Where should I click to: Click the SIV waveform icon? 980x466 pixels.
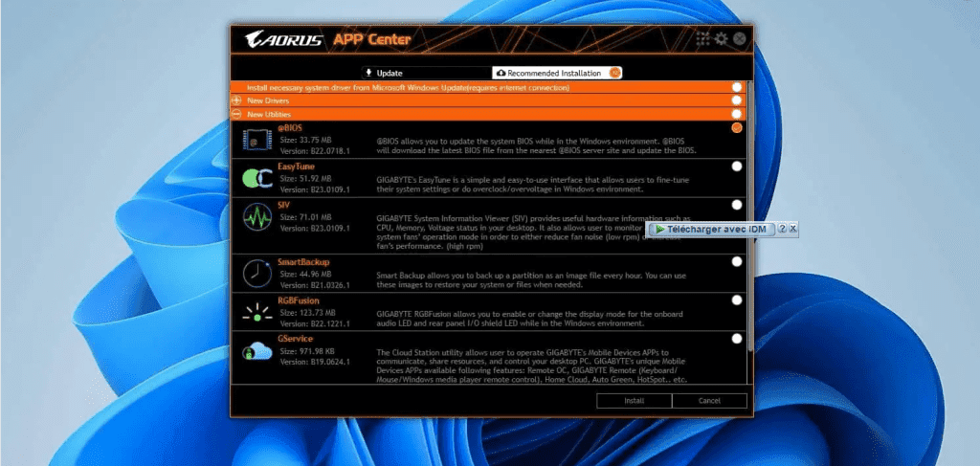click(x=256, y=216)
